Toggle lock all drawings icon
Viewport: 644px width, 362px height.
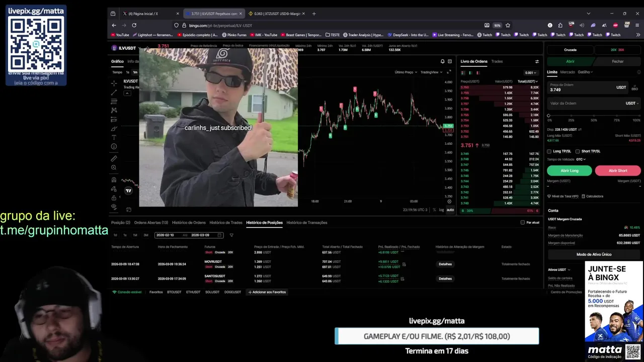pyautogui.click(x=114, y=198)
